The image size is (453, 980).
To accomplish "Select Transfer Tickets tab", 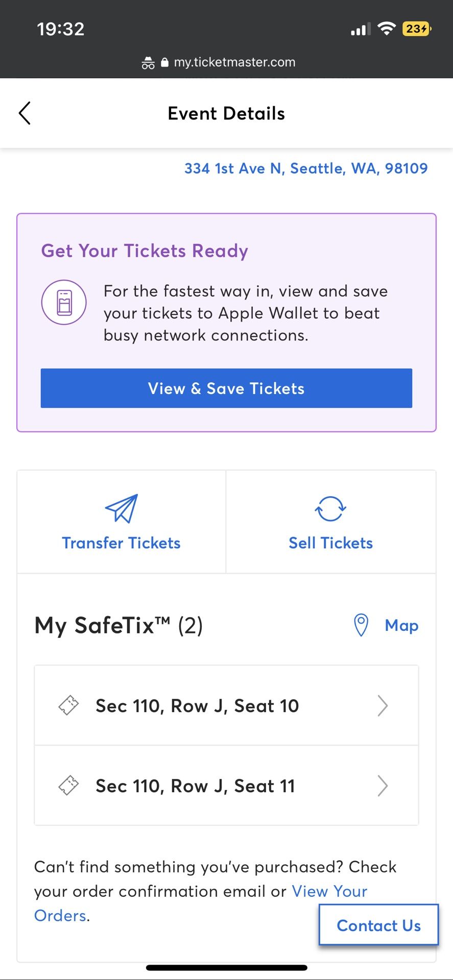I will [x=122, y=522].
